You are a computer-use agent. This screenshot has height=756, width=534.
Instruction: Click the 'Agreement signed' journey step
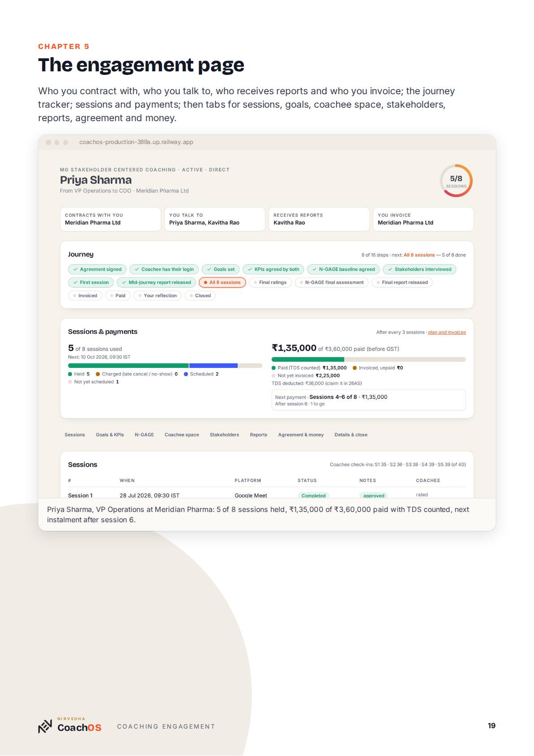click(97, 269)
